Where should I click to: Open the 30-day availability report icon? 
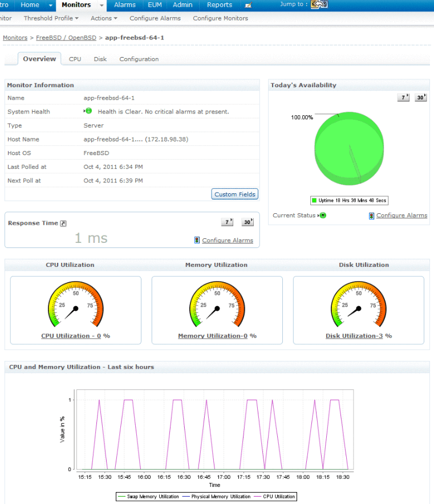(x=421, y=97)
